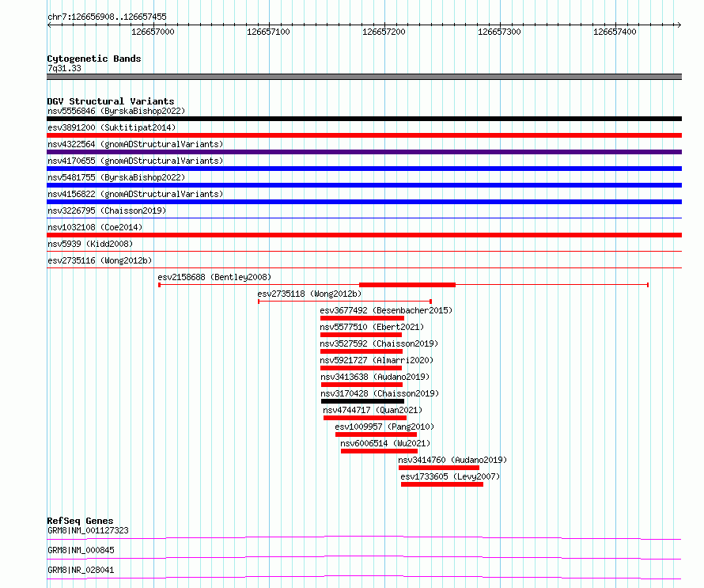The image size is (704, 588).
Task: Click the black nsv5556846 variant bar
Action: [x=364, y=119]
